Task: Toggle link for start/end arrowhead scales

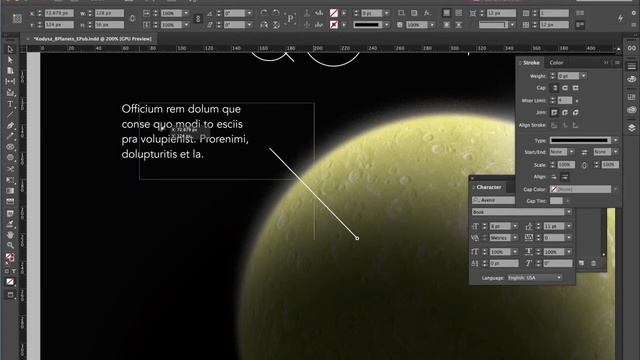Action: pyautogui.click(x=584, y=165)
